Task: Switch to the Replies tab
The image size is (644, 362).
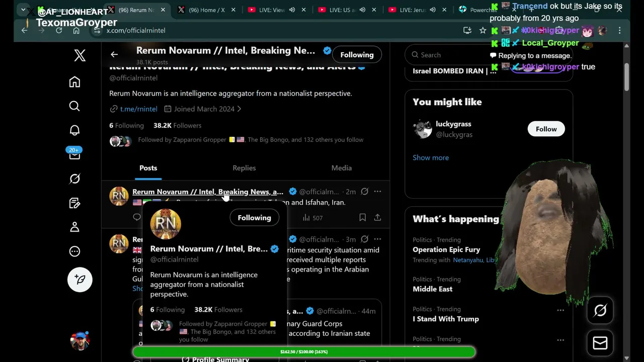Action: 244,168
